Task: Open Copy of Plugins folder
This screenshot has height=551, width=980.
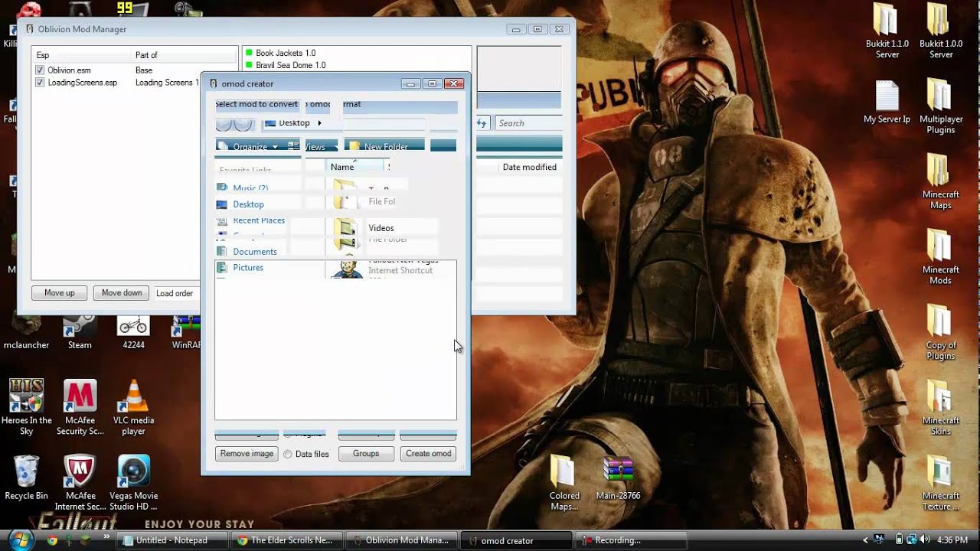Action: click(941, 331)
